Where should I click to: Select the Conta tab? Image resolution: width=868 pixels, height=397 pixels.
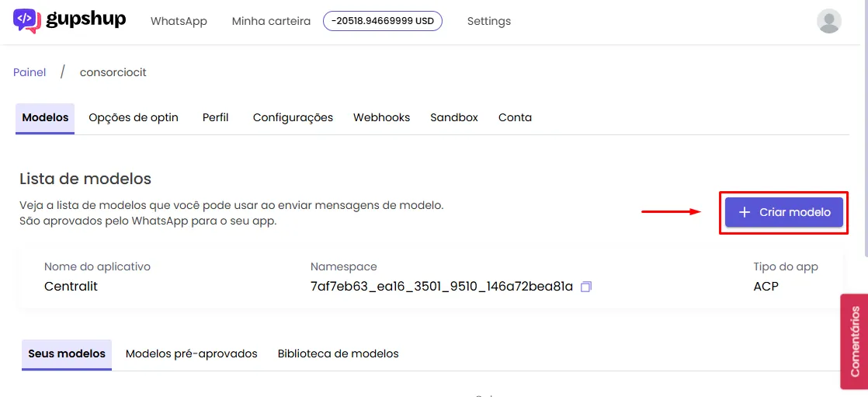(515, 117)
